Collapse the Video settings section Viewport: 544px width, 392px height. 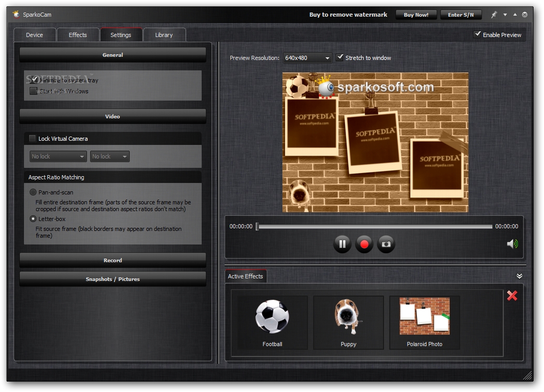click(x=113, y=116)
